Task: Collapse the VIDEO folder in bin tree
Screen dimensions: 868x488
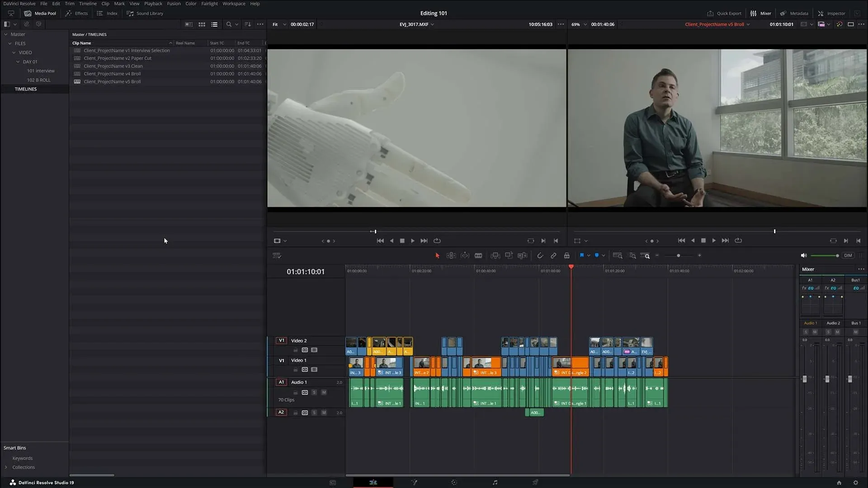Action: [14, 53]
